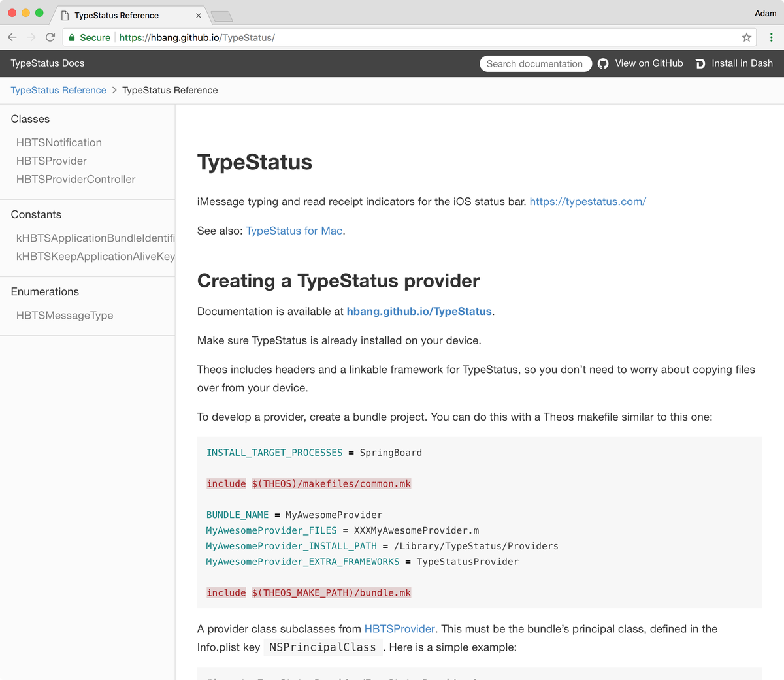Click the Enumerations sidebar heading
The image size is (784, 680).
[x=44, y=291]
